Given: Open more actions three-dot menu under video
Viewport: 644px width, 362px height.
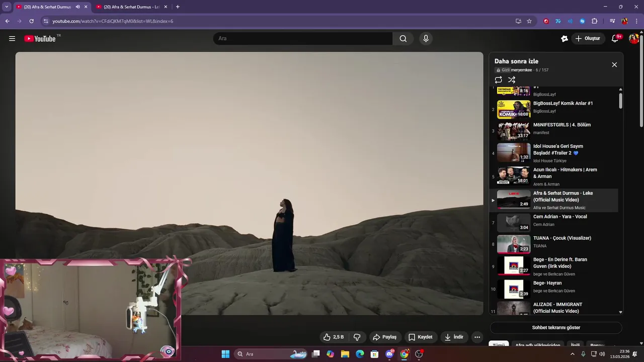Looking at the screenshot, I should click(477, 337).
